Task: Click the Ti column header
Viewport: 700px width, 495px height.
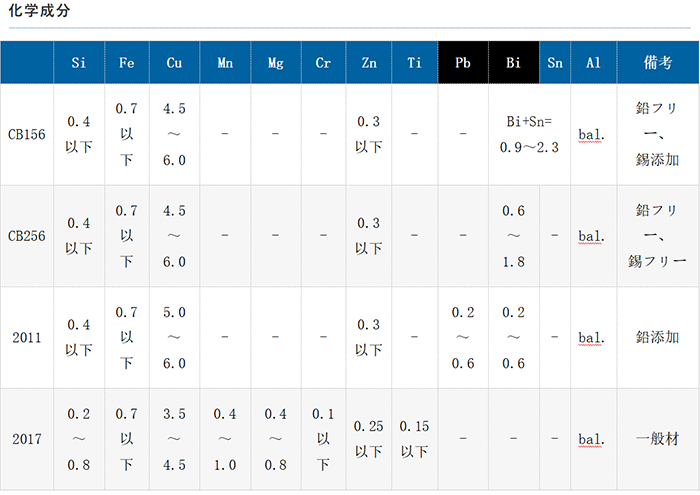Action: pyautogui.click(x=414, y=63)
